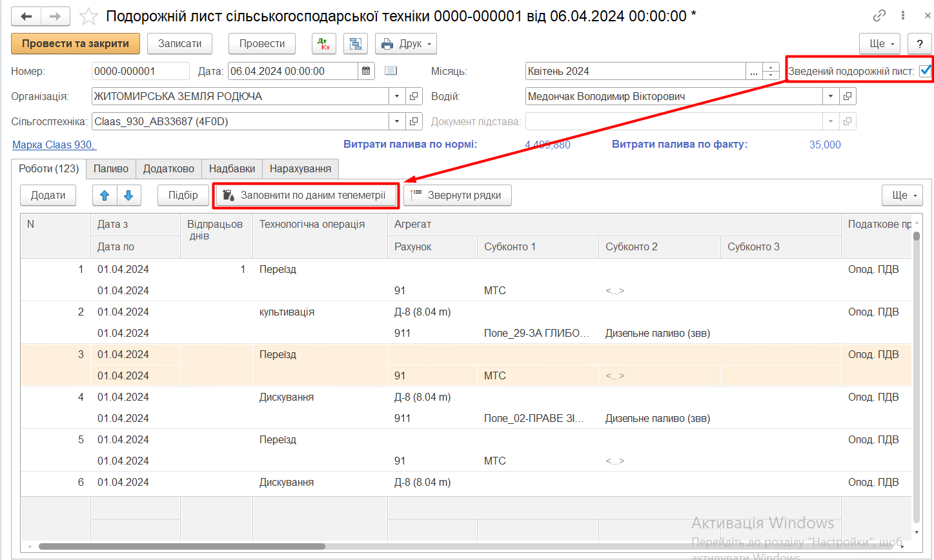934x560 pixels.
Task: Open the Додатково tab
Action: point(168,169)
